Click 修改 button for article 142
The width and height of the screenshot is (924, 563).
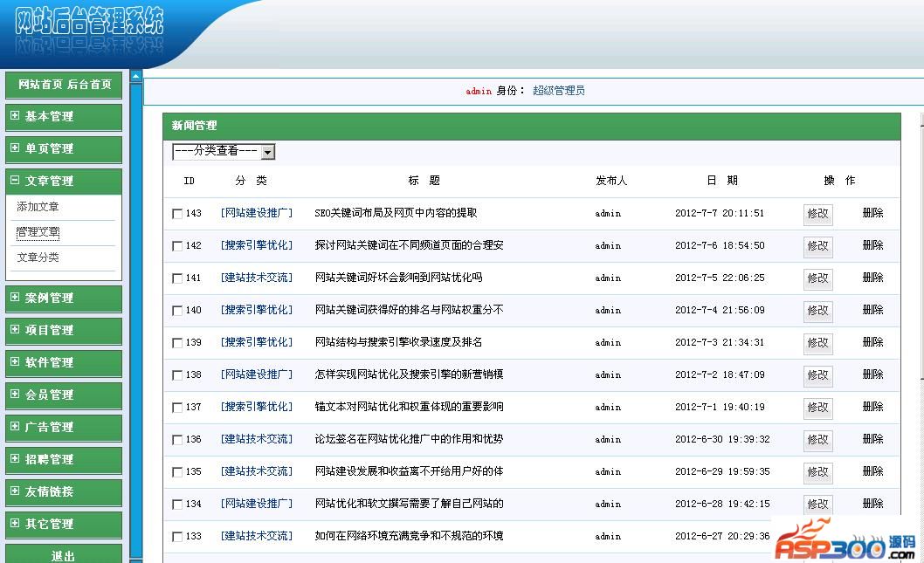tap(817, 247)
